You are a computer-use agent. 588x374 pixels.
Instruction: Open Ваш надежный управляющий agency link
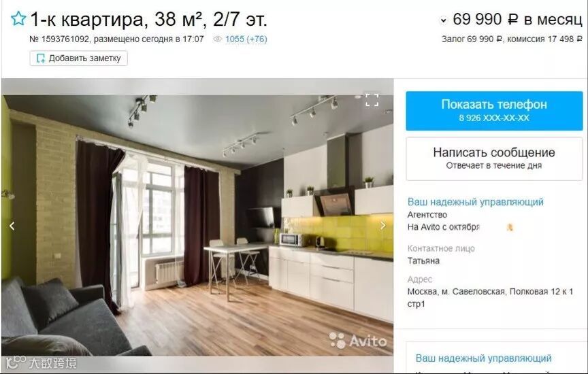(x=476, y=202)
